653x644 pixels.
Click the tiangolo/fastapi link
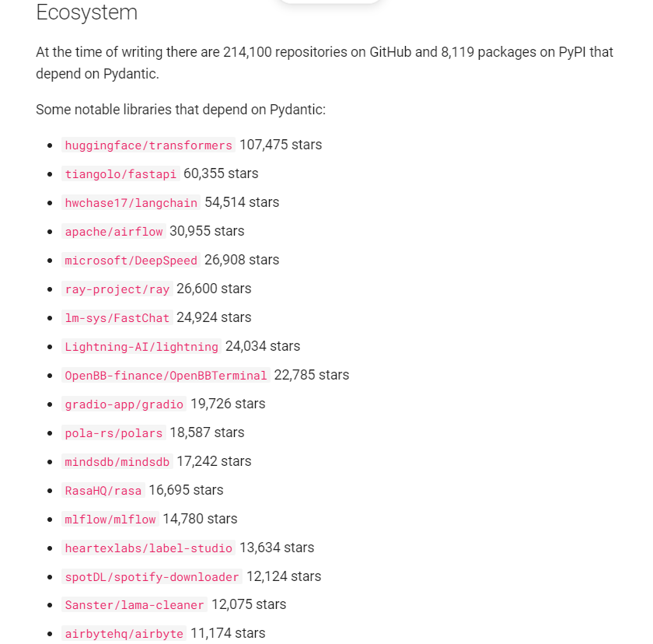[x=120, y=174]
